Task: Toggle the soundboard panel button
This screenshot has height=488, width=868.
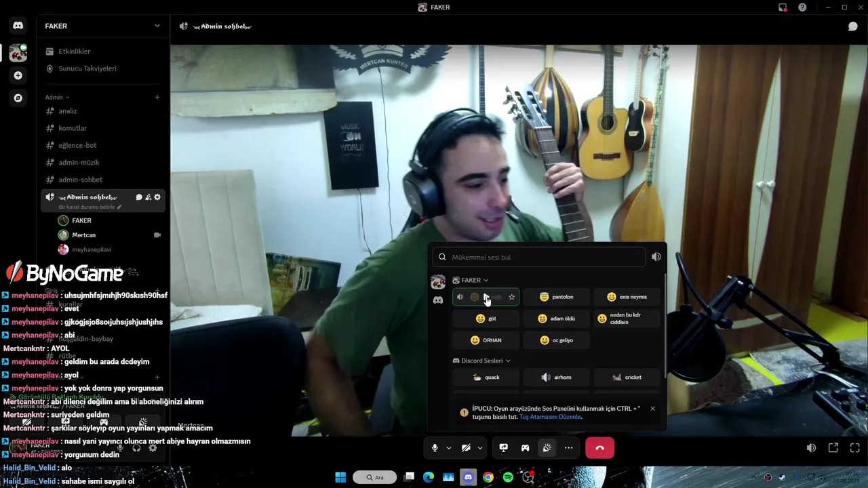Action: click(x=547, y=448)
